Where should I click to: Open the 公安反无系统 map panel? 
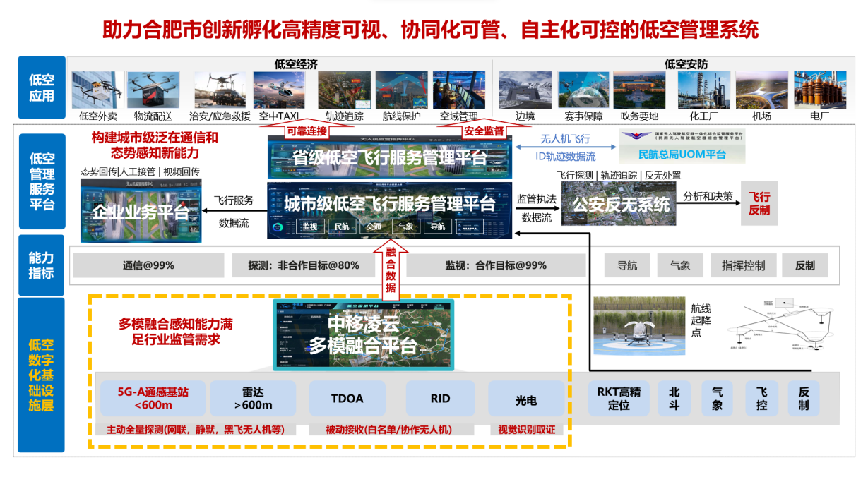click(620, 205)
